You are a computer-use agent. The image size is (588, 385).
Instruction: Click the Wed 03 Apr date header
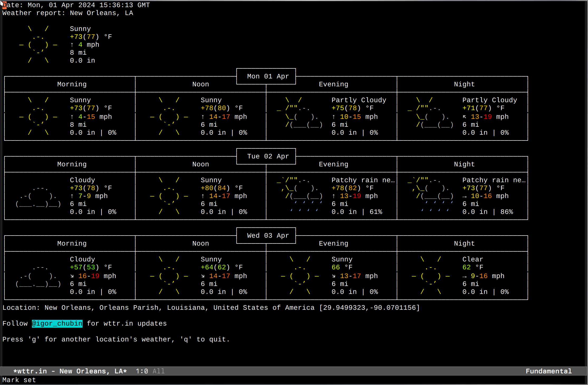[x=267, y=236]
